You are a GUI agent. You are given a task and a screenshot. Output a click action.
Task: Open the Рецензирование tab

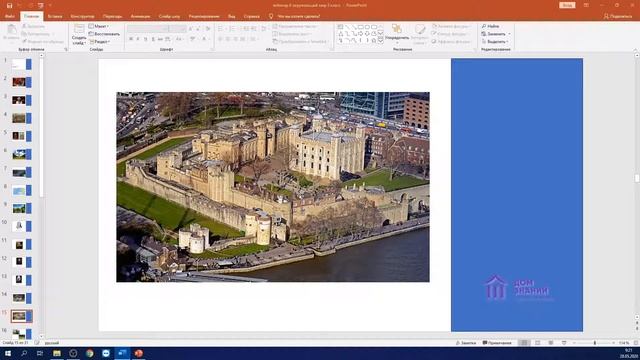[x=204, y=16]
